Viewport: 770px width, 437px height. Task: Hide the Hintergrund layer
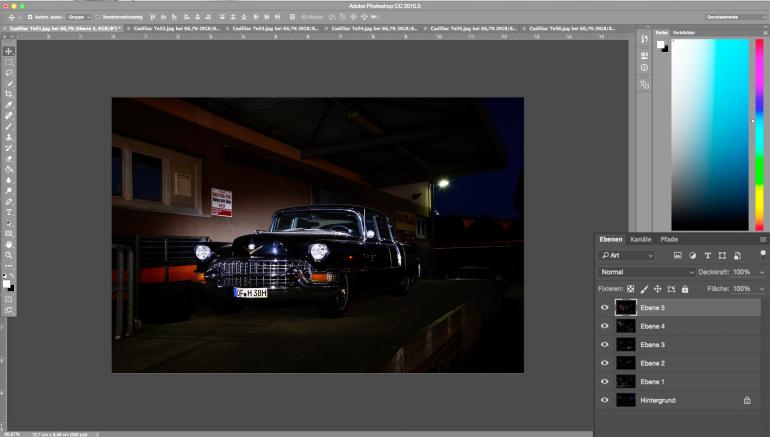click(x=605, y=400)
